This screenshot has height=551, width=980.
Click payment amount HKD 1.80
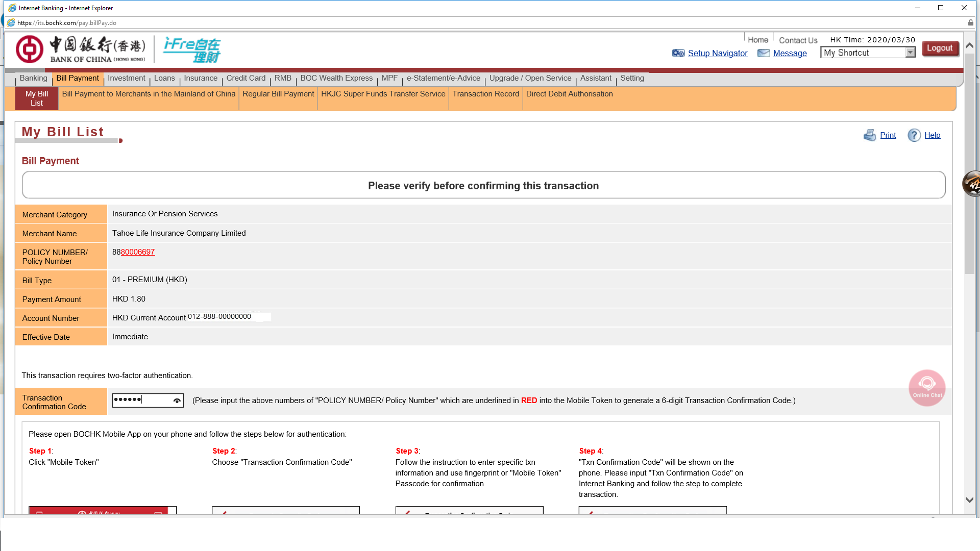[129, 299]
